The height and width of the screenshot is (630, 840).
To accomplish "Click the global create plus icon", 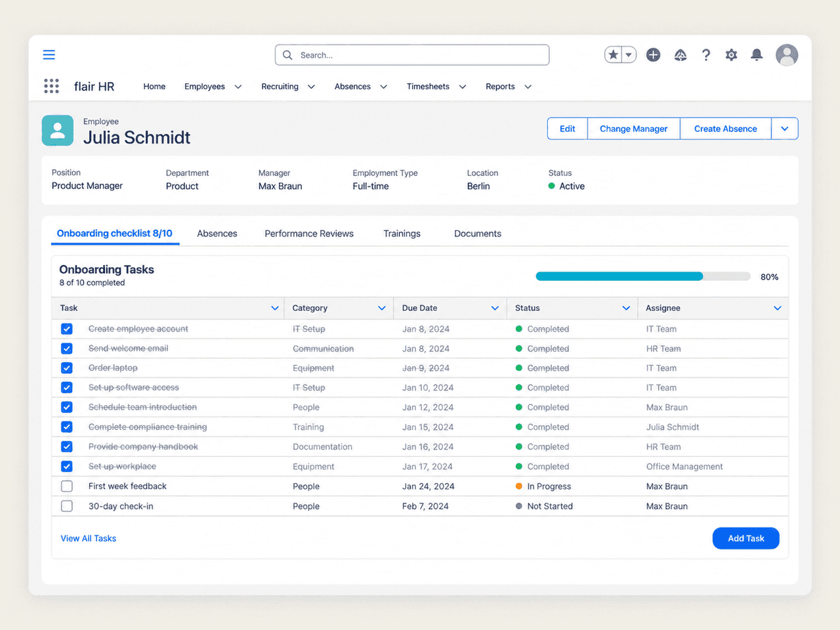I will (x=653, y=55).
